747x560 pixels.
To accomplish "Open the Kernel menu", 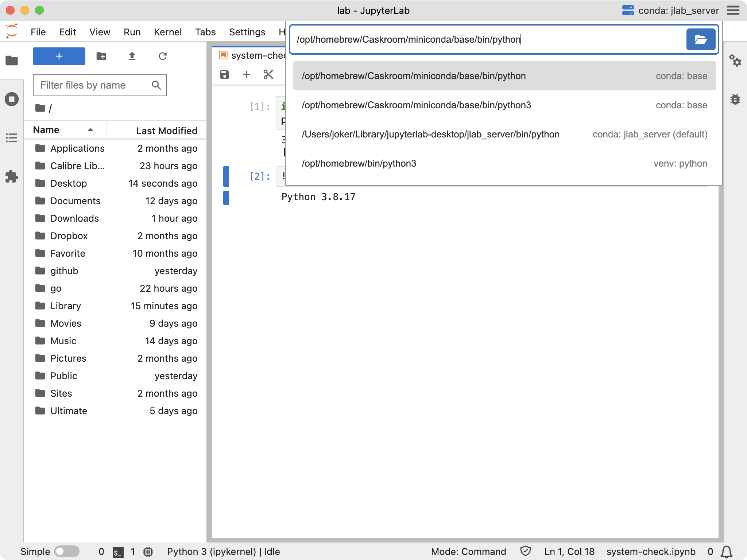I will 167,32.
